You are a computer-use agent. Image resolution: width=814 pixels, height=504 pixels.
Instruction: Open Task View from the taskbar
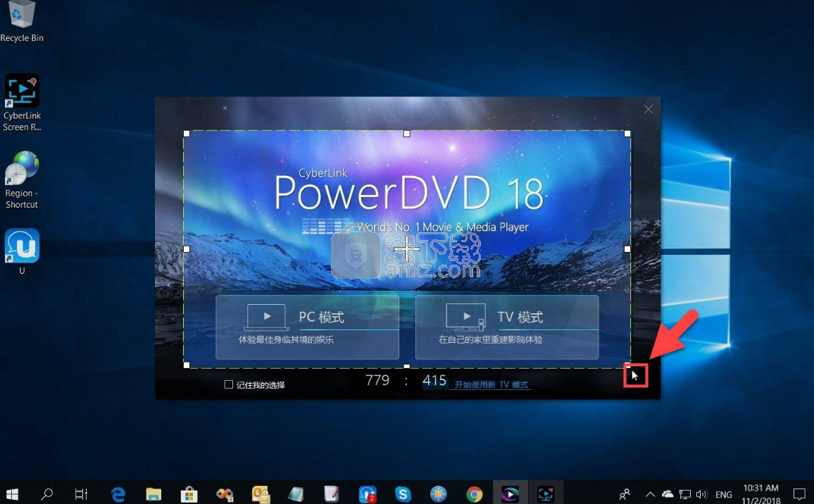coord(81,493)
